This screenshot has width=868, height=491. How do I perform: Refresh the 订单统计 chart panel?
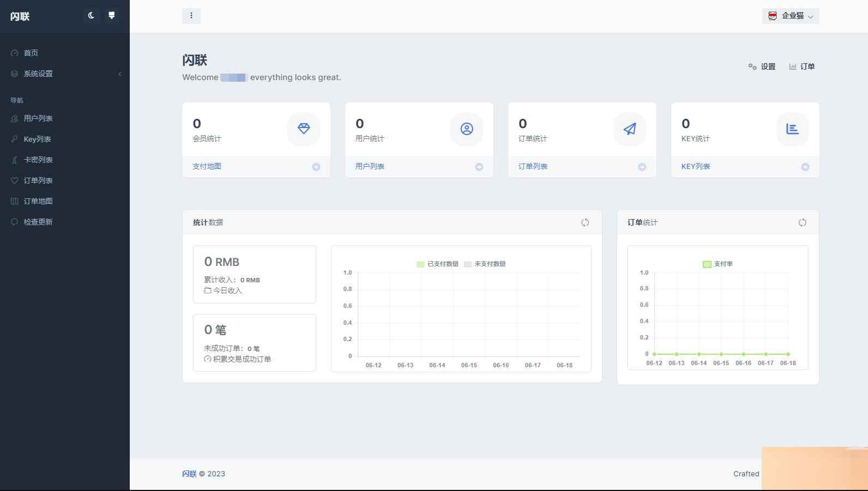(802, 222)
